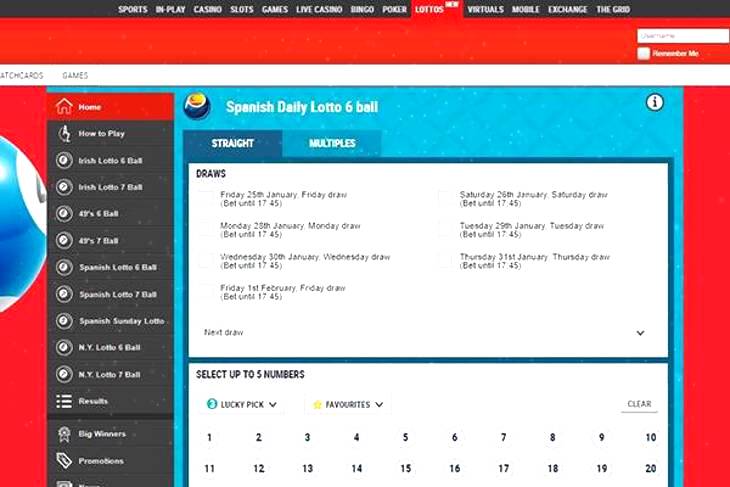Tick the Tuesday 29th January draw checkbox
The image size is (730, 487).
point(446,230)
